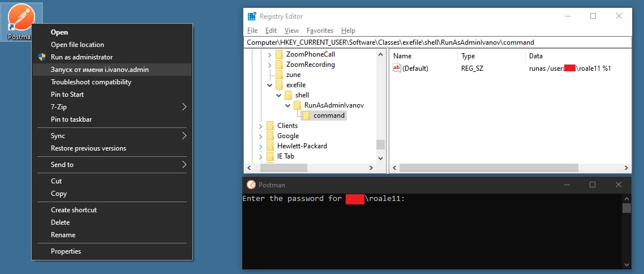Collapse the exefile tree node
The width and height of the screenshot is (644, 274).
(x=270, y=85)
